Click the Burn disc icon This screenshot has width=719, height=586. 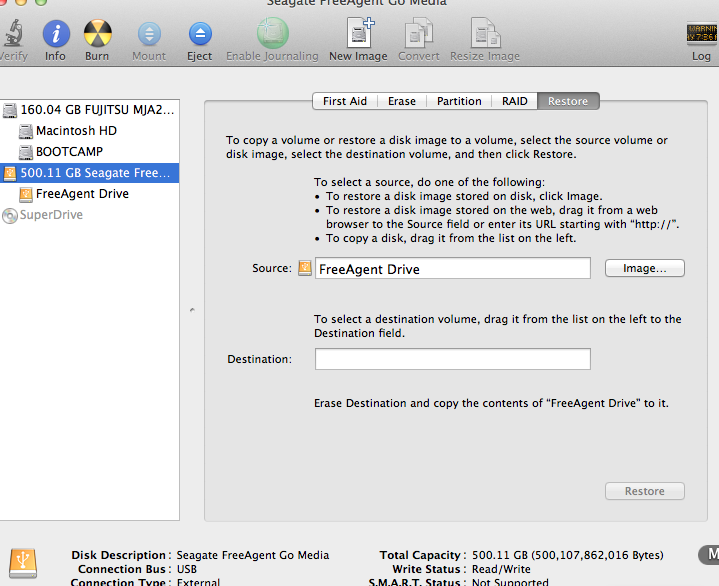[98, 33]
